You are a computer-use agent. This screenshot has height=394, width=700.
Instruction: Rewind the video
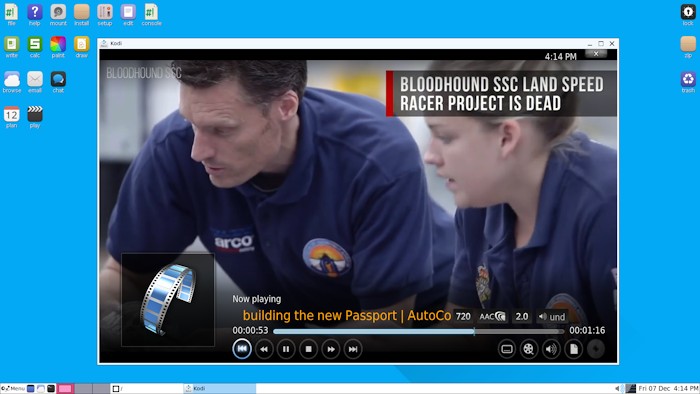[x=264, y=349]
